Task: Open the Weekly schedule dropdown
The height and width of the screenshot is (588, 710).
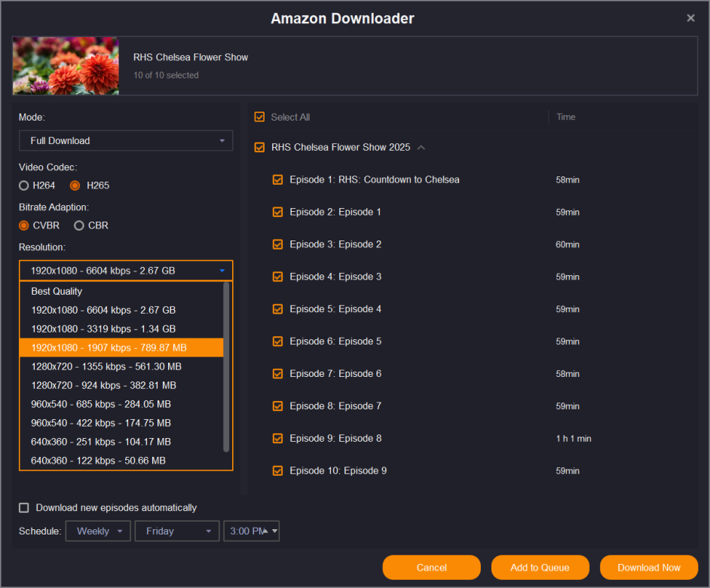Action: 98,531
